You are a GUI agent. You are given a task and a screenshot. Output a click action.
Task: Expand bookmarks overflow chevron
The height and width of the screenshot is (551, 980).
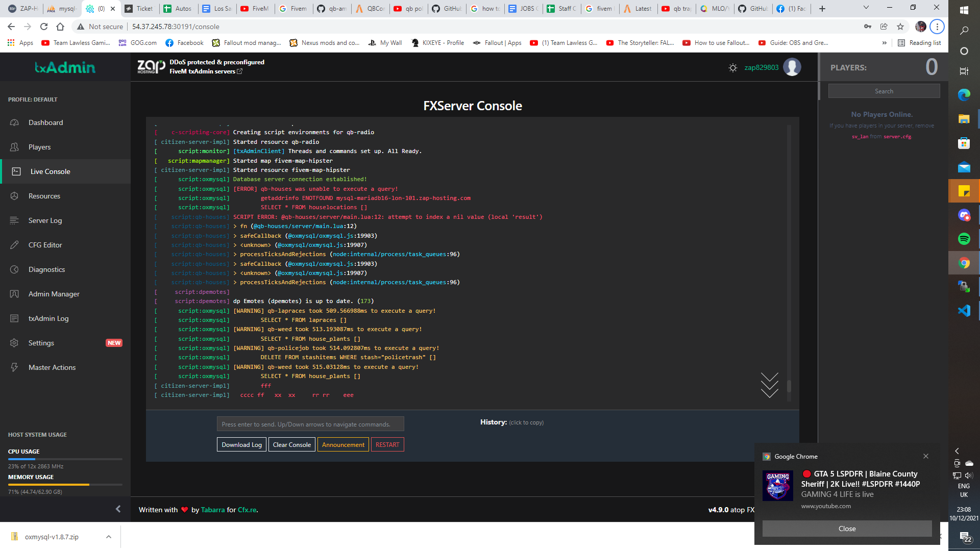point(884,43)
